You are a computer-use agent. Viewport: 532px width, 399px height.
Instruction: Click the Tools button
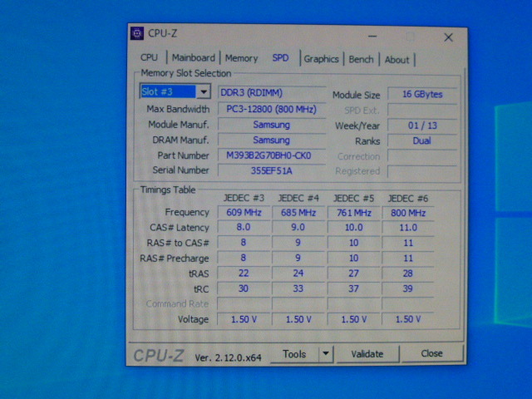[294, 354]
